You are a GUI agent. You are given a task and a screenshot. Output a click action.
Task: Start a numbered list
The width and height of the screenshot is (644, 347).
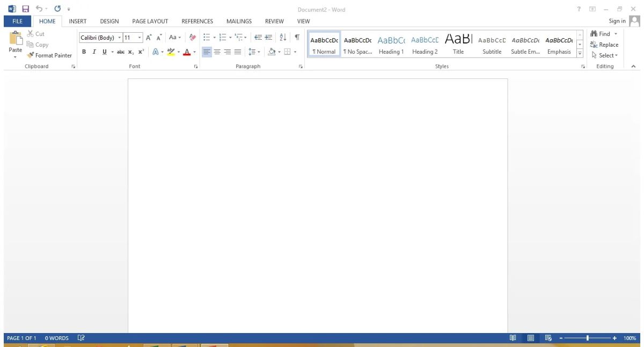[223, 38]
